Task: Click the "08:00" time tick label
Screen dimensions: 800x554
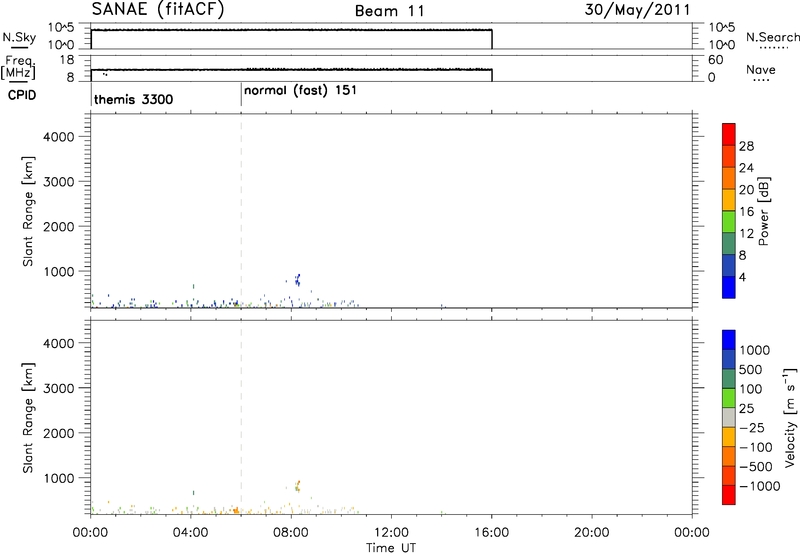Action: pos(291,533)
